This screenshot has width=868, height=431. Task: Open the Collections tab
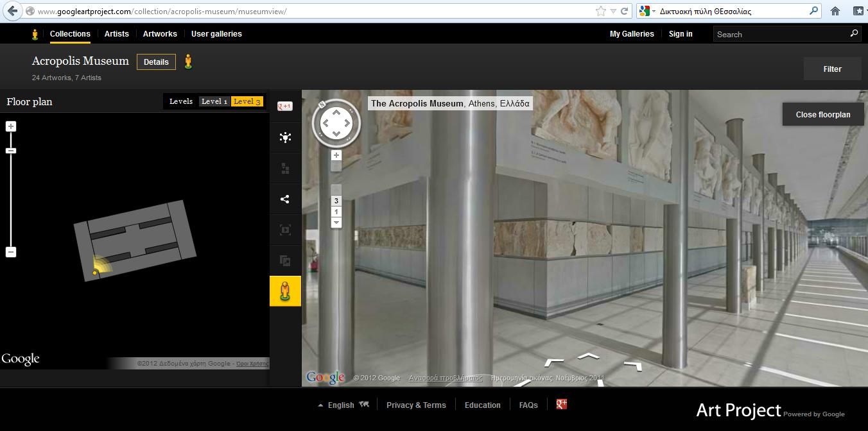pos(70,34)
